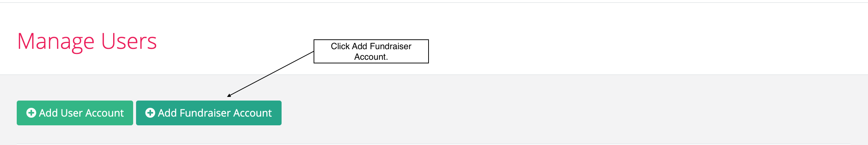This screenshot has width=868, height=145.
Task: Open the new fundraiser account form
Action: [x=209, y=113]
